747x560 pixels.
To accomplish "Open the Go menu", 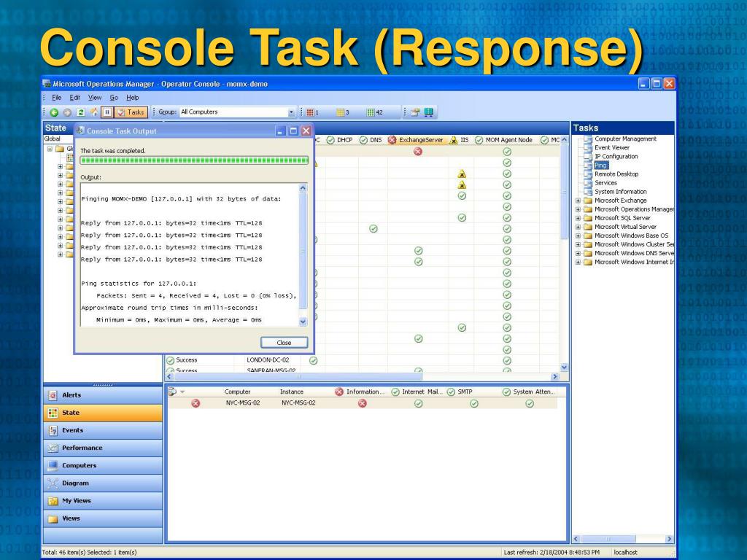I will (114, 98).
